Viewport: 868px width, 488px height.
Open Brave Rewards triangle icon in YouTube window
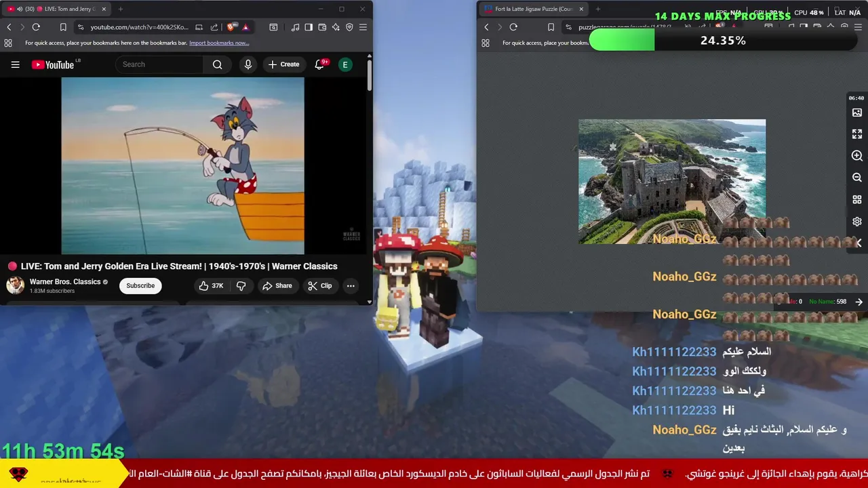pos(245,27)
